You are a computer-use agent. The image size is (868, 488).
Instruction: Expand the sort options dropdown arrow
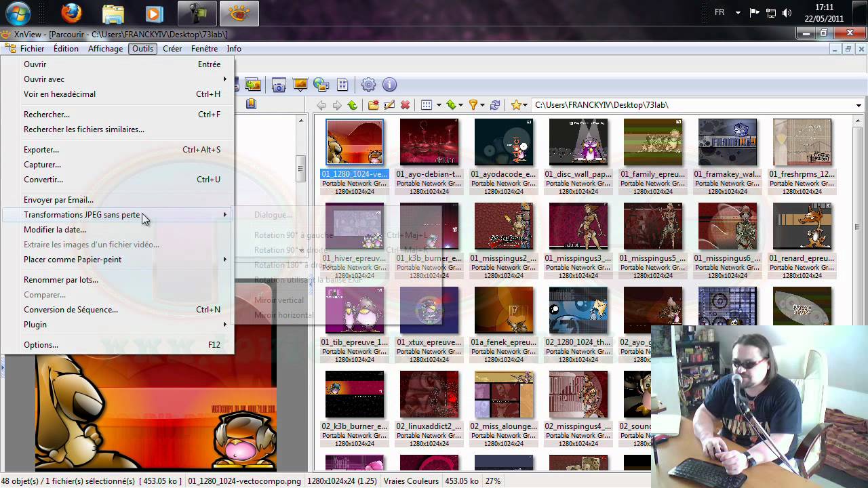click(x=461, y=105)
